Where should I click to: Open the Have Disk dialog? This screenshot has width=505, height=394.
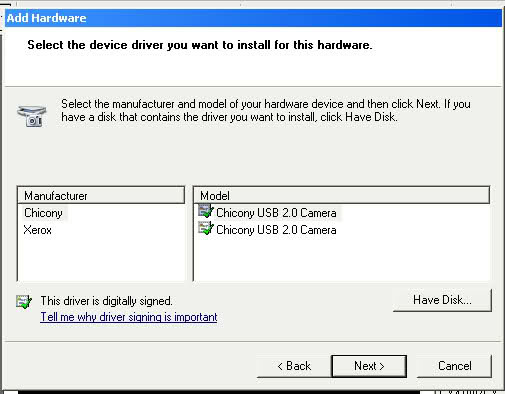pos(442,300)
